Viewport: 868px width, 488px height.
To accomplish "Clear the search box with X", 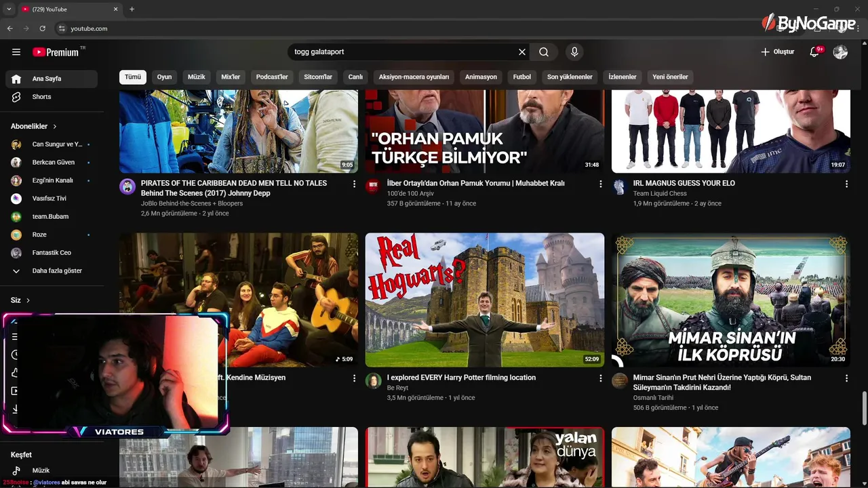I will click(x=522, y=52).
